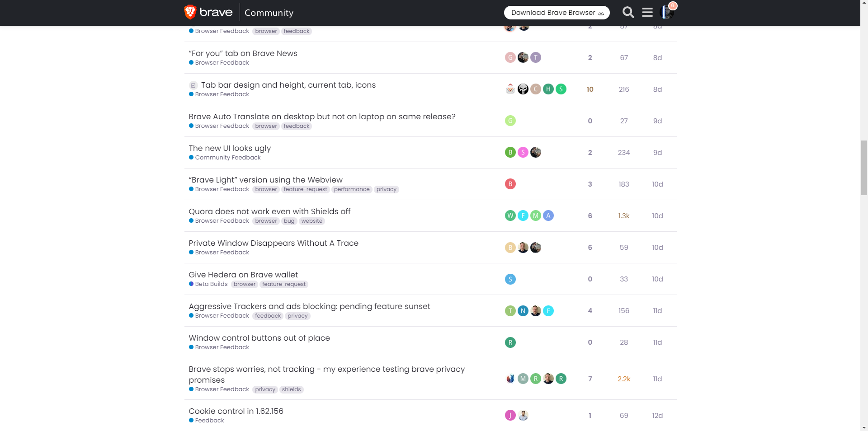Click the 1.3k views count on Quora row

click(x=624, y=216)
